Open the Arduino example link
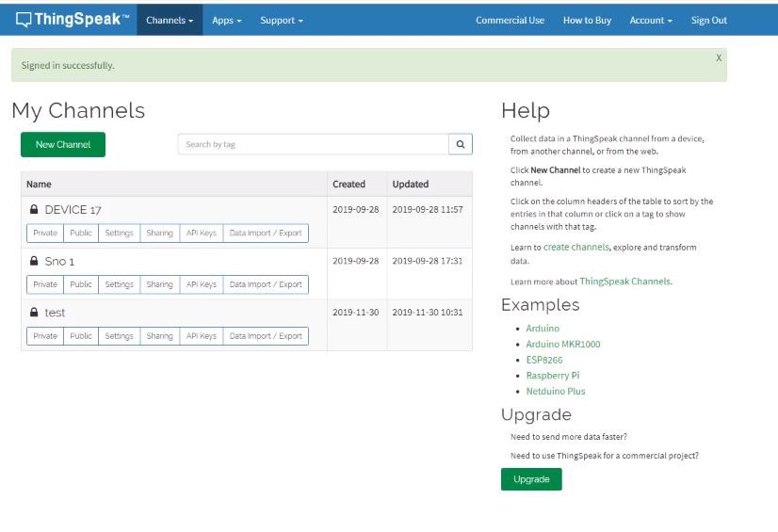Image resolution: width=778 pixels, height=532 pixels. click(543, 329)
